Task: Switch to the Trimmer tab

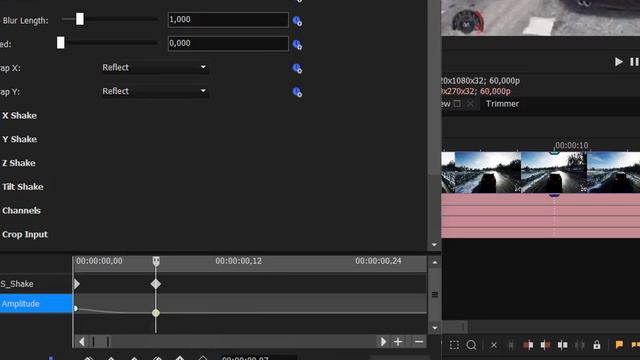Action: coord(502,104)
